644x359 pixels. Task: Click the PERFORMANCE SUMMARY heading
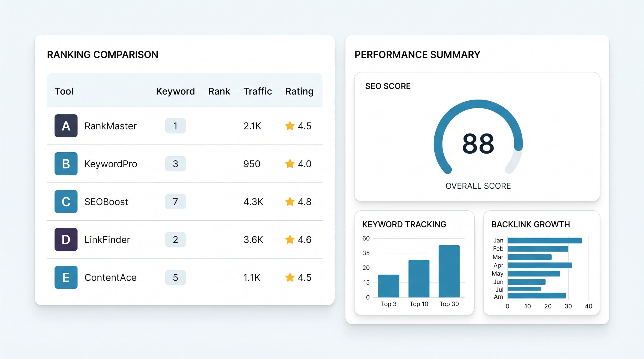click(x=417, y=55)
